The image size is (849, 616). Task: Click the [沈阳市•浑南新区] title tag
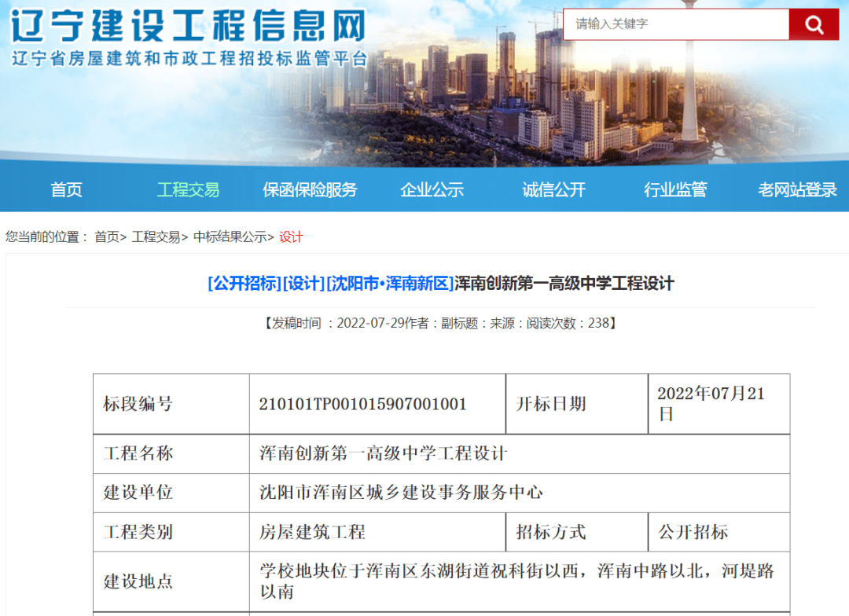point(390,284)
